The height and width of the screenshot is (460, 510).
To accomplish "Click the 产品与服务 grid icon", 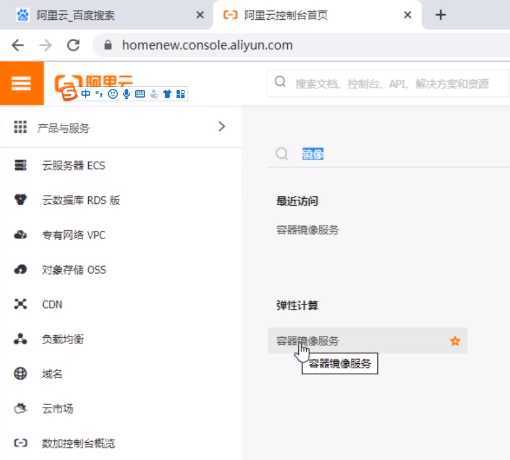I will (x=20, y=127).
